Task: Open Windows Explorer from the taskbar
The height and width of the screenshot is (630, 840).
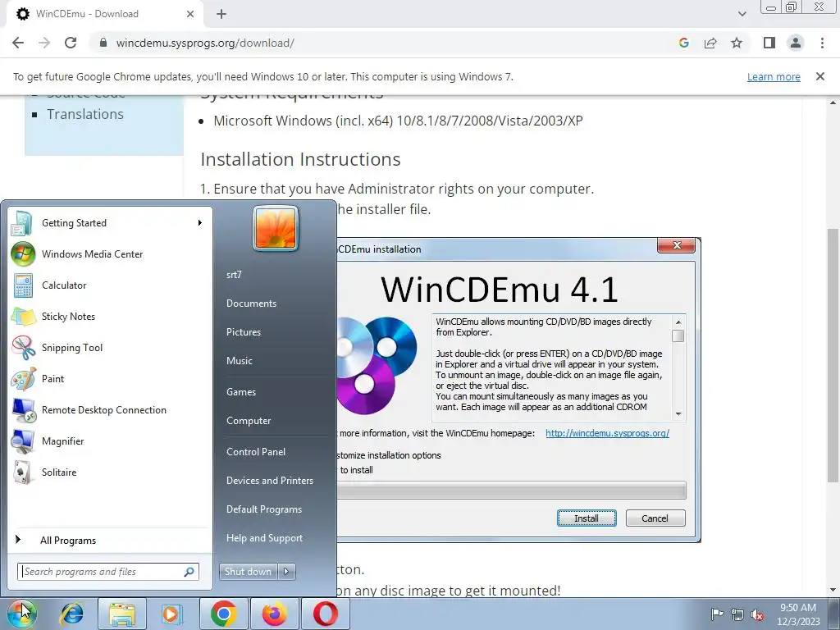Action: pos(122,614)
